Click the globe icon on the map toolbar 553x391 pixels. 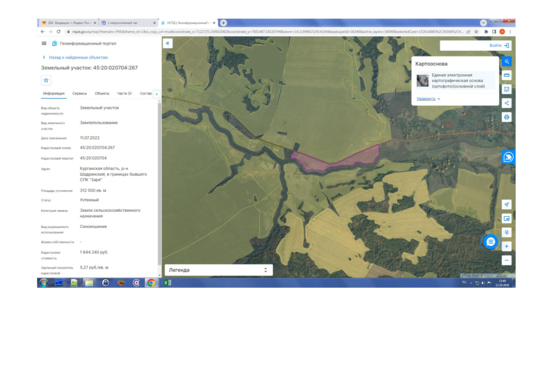pos(506,117)
